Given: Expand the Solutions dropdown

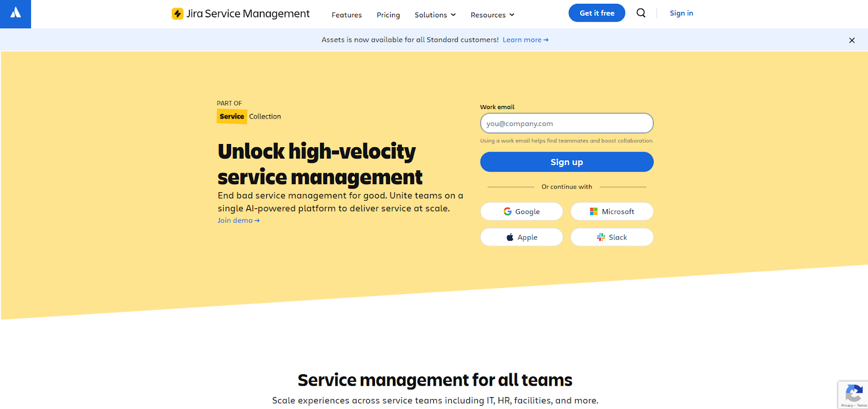Looking at the screenshot, I should click(435, 15).
